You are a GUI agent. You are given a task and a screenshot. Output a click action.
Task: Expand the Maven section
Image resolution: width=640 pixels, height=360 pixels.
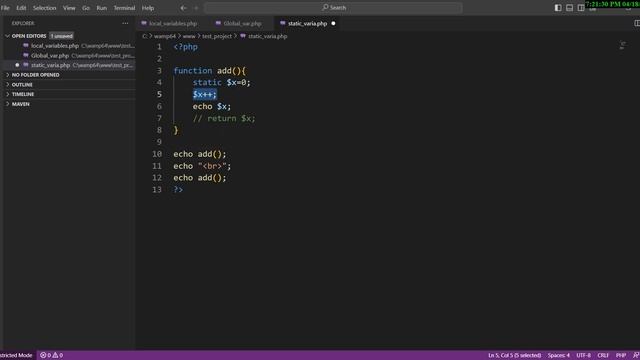(x=20, y=104)
